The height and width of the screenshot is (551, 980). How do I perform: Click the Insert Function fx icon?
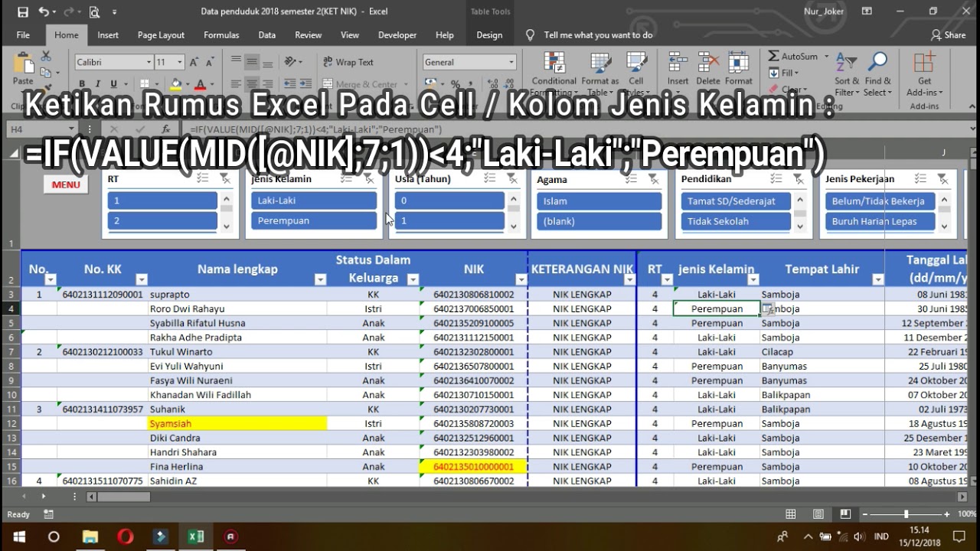(x=165, y=129)
